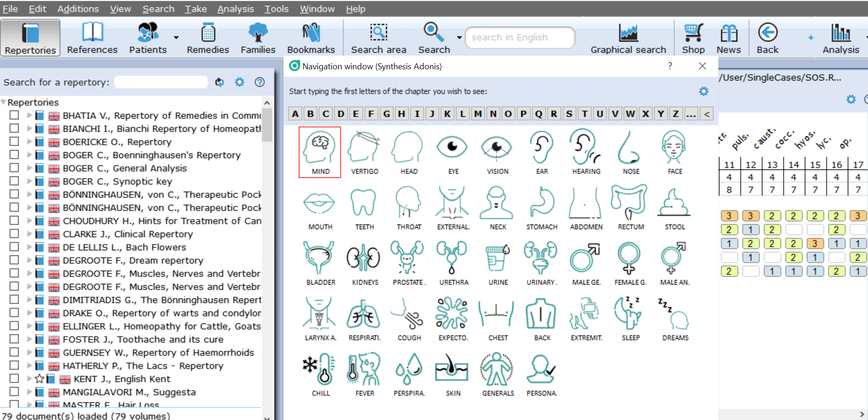Expand the DE LELLIS Bach Flowers entry
This screenshot has width=868, height=420.
[x=30, y=247]
